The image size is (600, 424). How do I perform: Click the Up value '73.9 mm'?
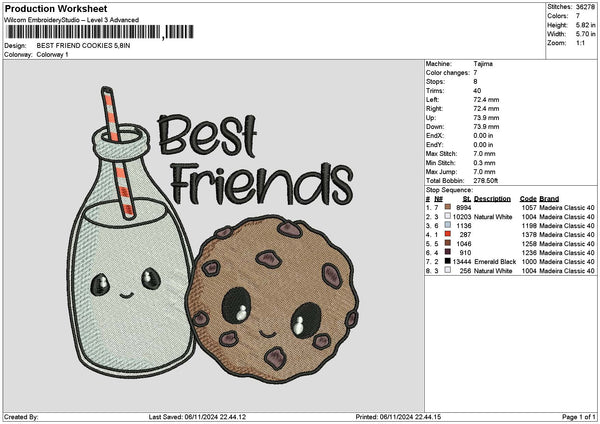(x=486, y=118)
